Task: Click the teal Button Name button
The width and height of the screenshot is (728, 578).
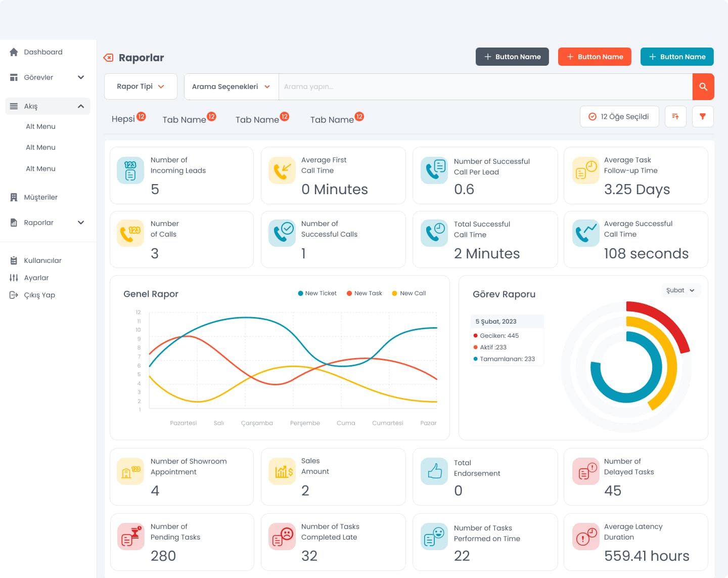Action: 677,57
